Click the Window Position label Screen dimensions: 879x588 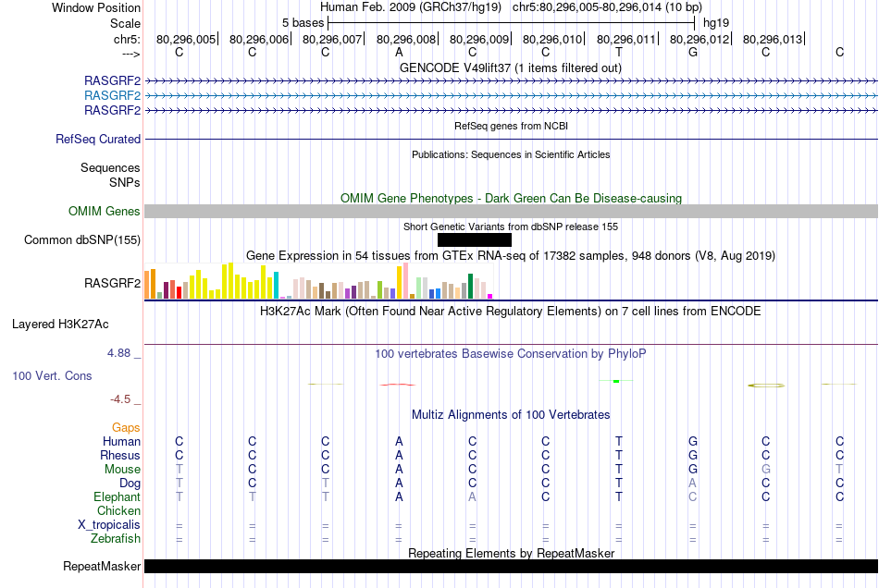(x=96, y=7)
